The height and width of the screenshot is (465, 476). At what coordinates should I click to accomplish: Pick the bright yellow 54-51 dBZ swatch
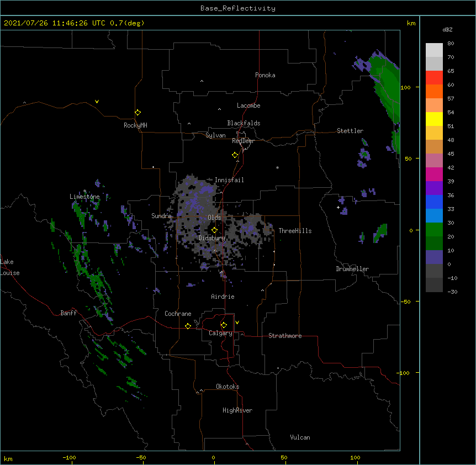(x=434, y=119)
